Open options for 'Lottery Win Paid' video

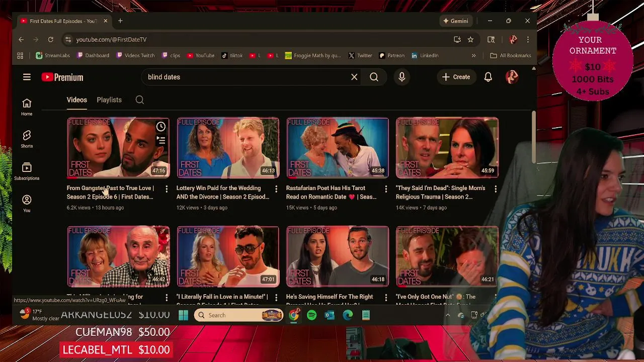[276, 189]
